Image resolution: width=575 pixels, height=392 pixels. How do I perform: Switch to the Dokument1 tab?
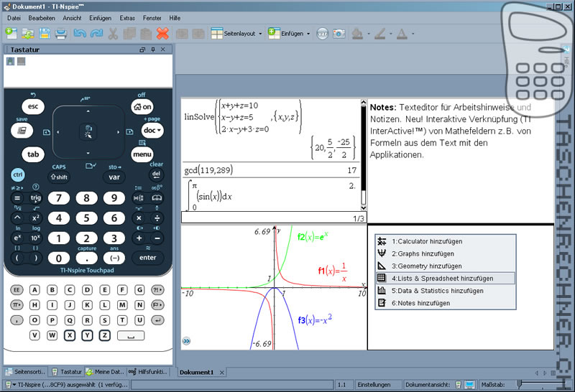196,372
